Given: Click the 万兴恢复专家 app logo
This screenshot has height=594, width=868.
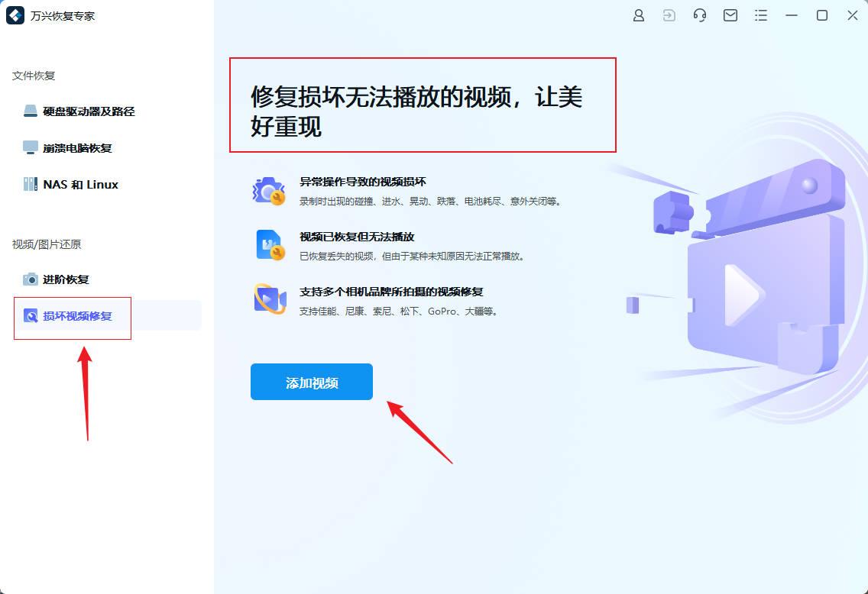Looking at the screenshot, I should tap(15, 15).
